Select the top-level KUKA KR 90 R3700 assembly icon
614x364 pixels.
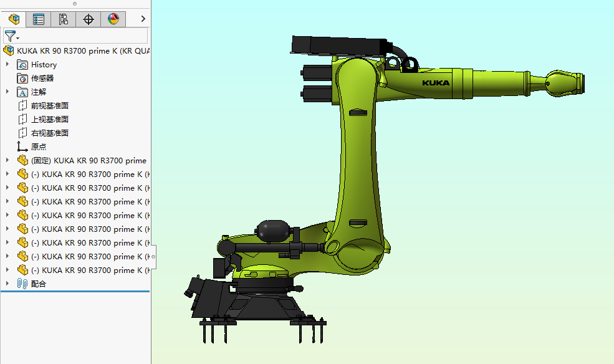click(9, 51)
